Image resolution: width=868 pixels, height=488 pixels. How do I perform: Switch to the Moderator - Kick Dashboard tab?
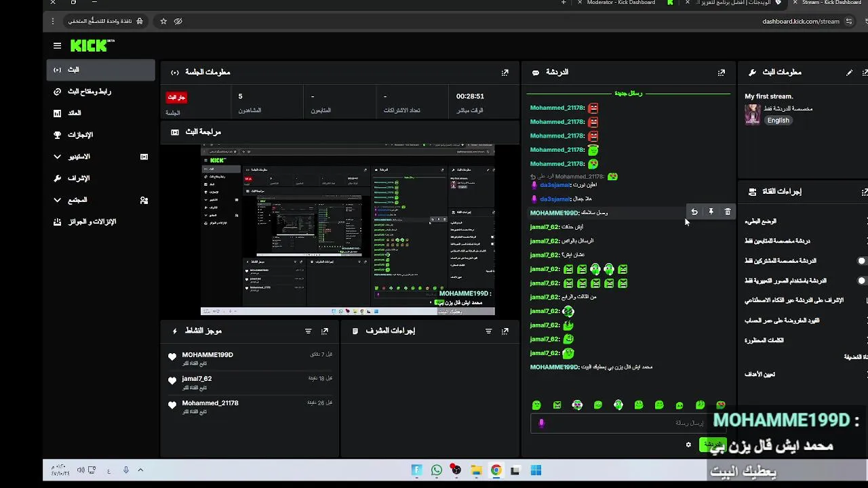point(620,3)
